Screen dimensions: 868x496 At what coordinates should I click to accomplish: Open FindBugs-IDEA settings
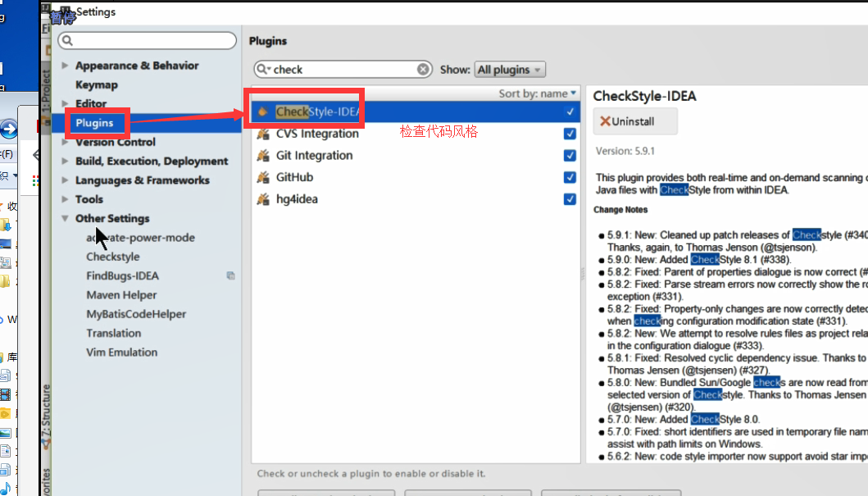point(122,275)
